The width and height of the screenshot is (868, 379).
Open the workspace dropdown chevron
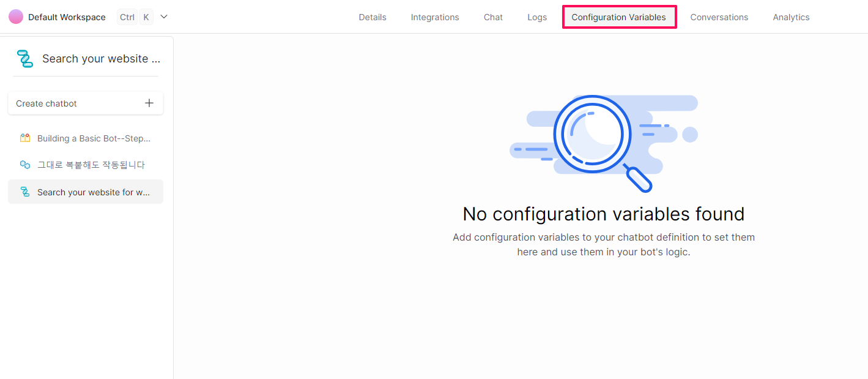click(x=163, y=17)
